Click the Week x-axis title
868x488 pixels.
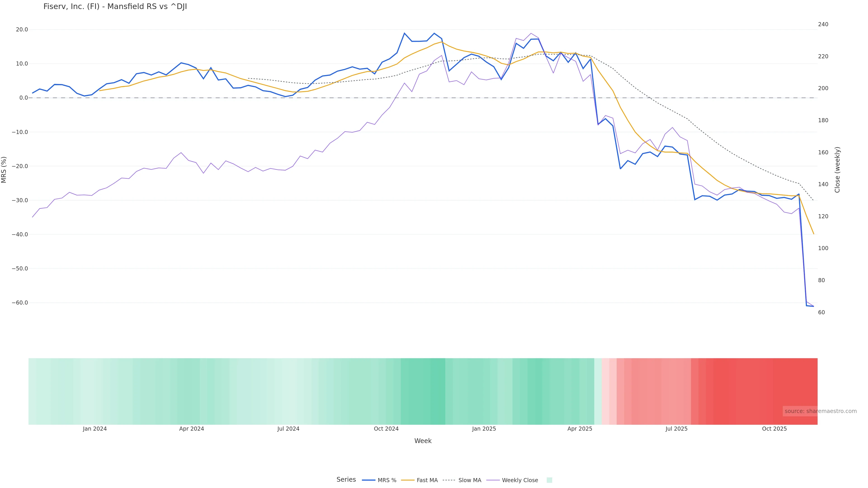point(423,441)
